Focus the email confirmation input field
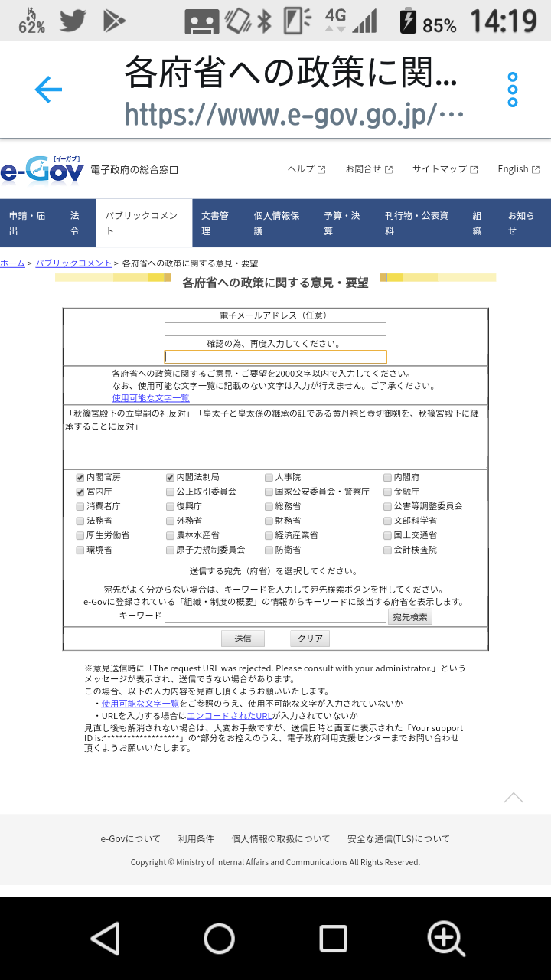 pyautogui.click(x=275, y=357)
